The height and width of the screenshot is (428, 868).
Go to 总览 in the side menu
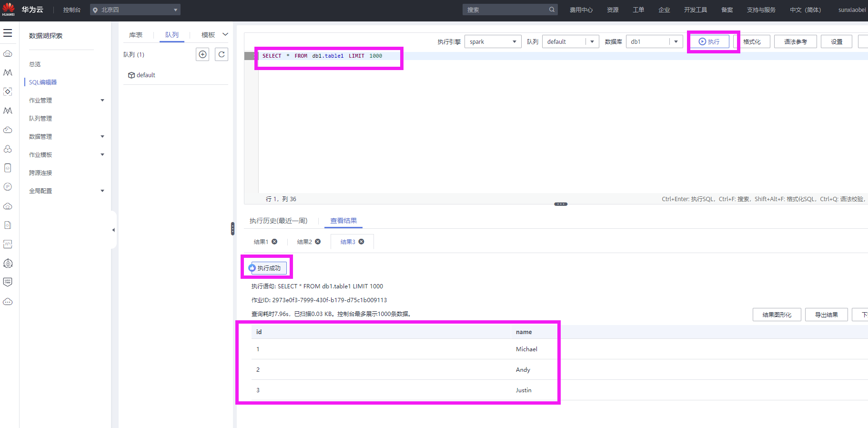[35, 64]
